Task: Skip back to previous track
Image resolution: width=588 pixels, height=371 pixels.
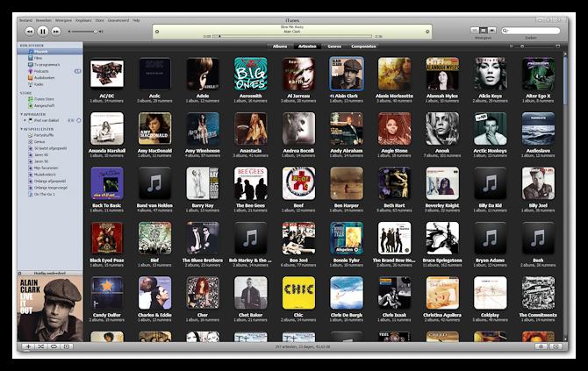Action: tap(30, 32)
